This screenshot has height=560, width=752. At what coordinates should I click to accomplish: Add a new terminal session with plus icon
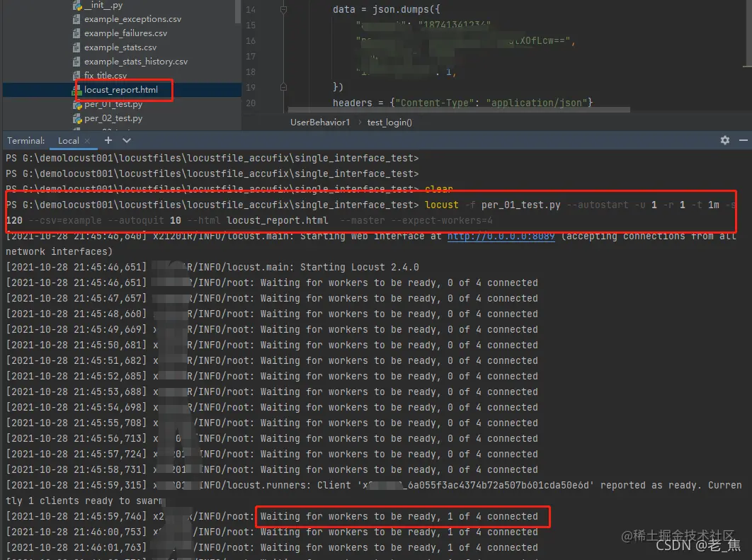click(x=108, y=140)
